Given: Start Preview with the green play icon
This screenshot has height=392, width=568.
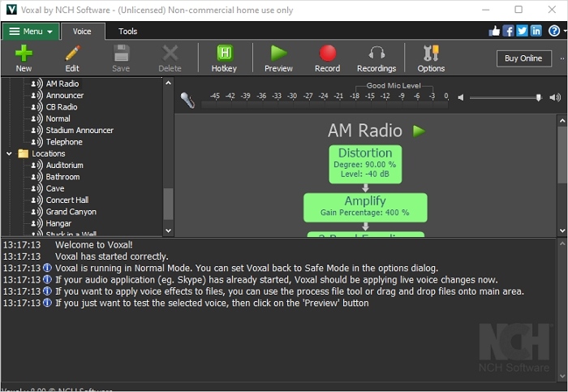Looking at the screenshot, I should click(278, 54).
